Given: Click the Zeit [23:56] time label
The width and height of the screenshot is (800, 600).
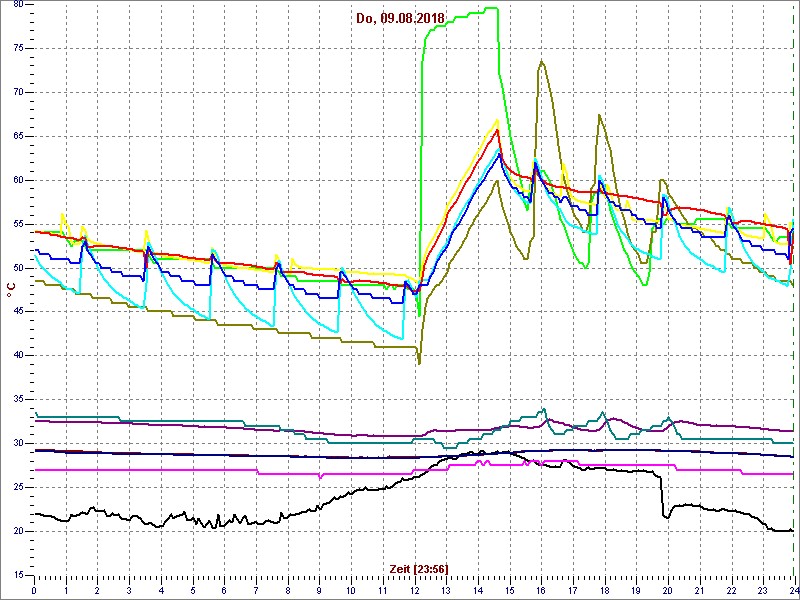Looking at the screenshot, I should (419, 569).
